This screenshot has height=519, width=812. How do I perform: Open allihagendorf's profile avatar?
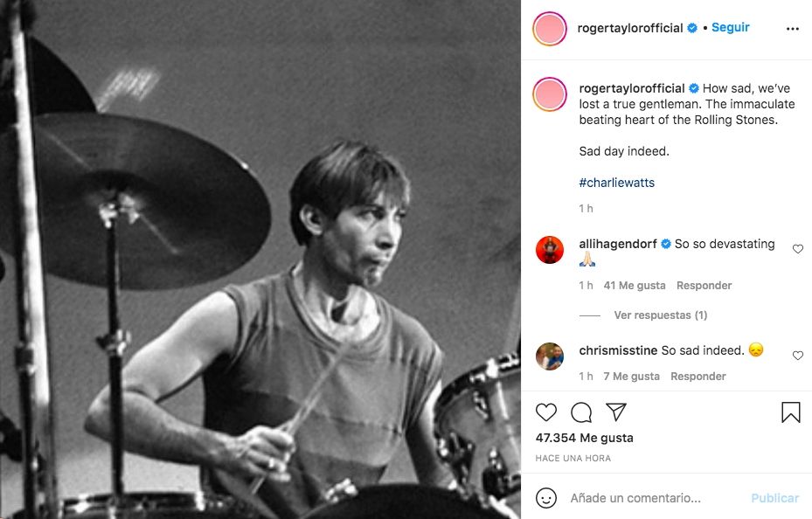point(550,250)
